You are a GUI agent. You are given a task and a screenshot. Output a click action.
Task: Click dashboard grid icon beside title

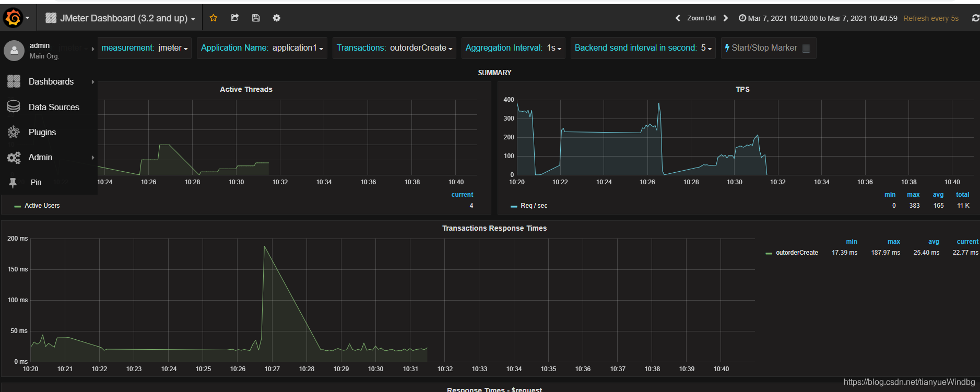point(51,18)
